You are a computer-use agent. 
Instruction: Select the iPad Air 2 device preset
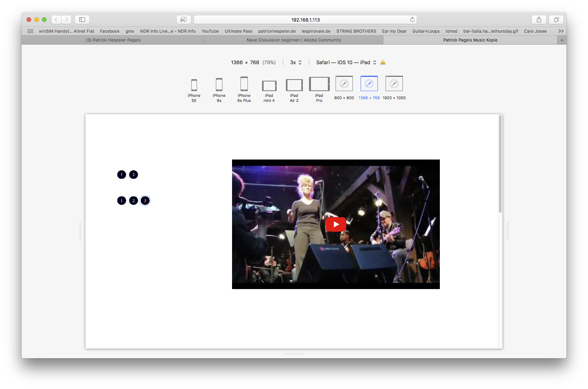coord(294,91)
